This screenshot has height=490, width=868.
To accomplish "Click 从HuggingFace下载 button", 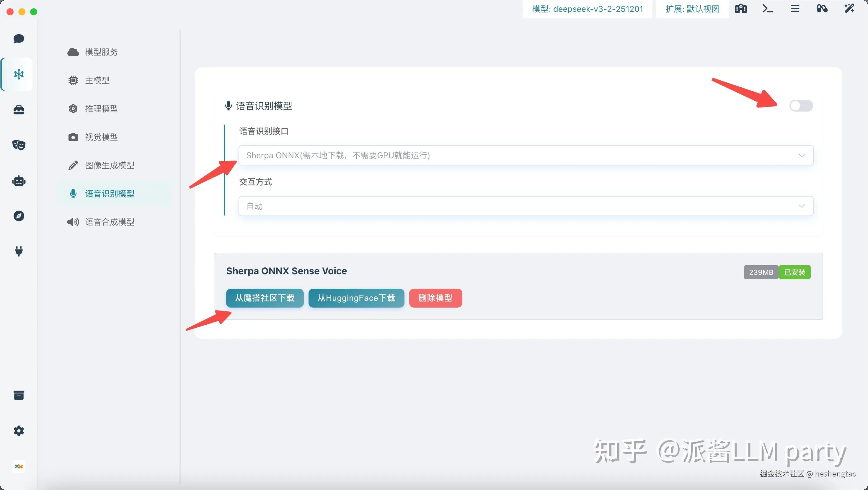I will 356,298.
